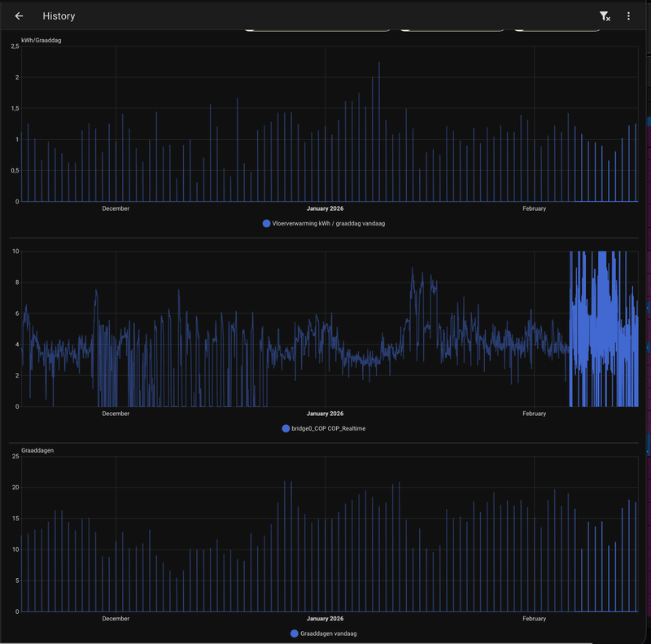Click the back arrow in the app bar
Screen dimensions: 651x644
tap(20, 15)
